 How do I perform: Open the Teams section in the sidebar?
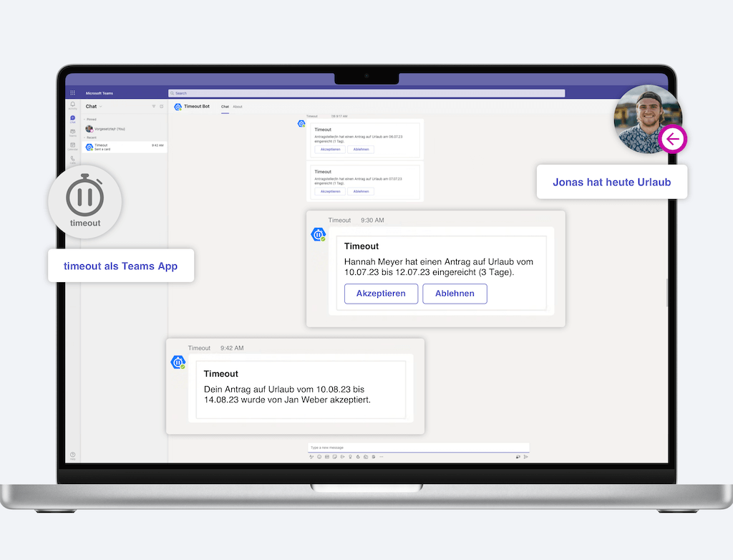(x=72, y=132)
